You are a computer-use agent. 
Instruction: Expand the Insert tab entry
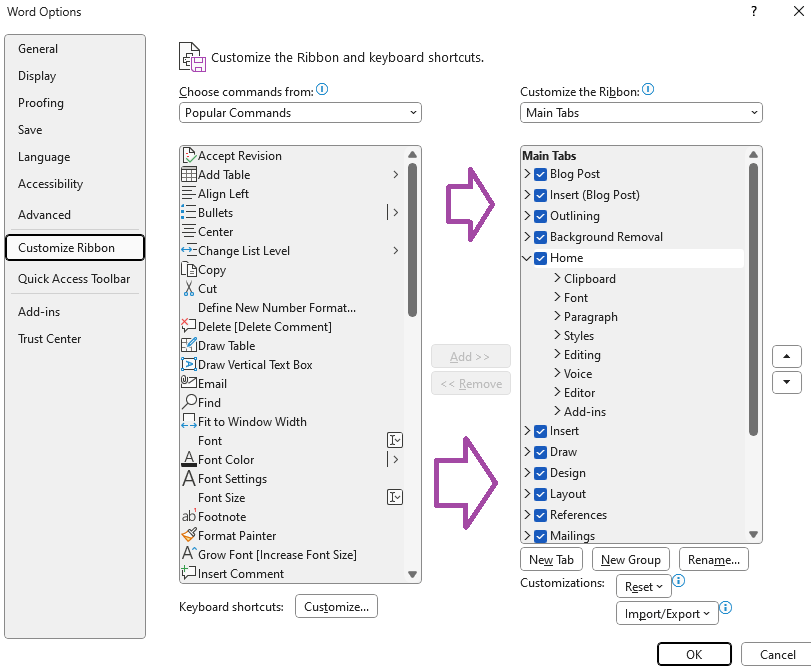(526, 431)
